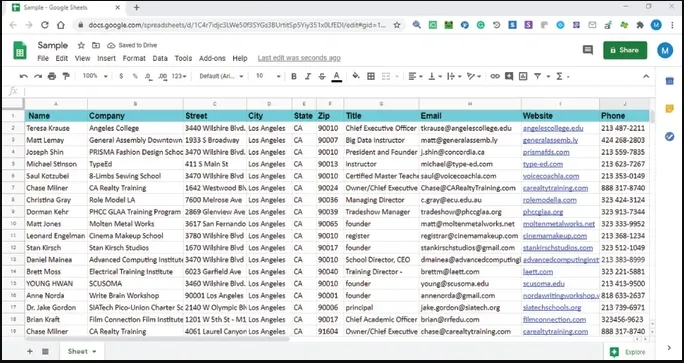The width and height of the screenshot is (684, 363).
Task: Open the View menu
Action: click(x=82, y=58)
